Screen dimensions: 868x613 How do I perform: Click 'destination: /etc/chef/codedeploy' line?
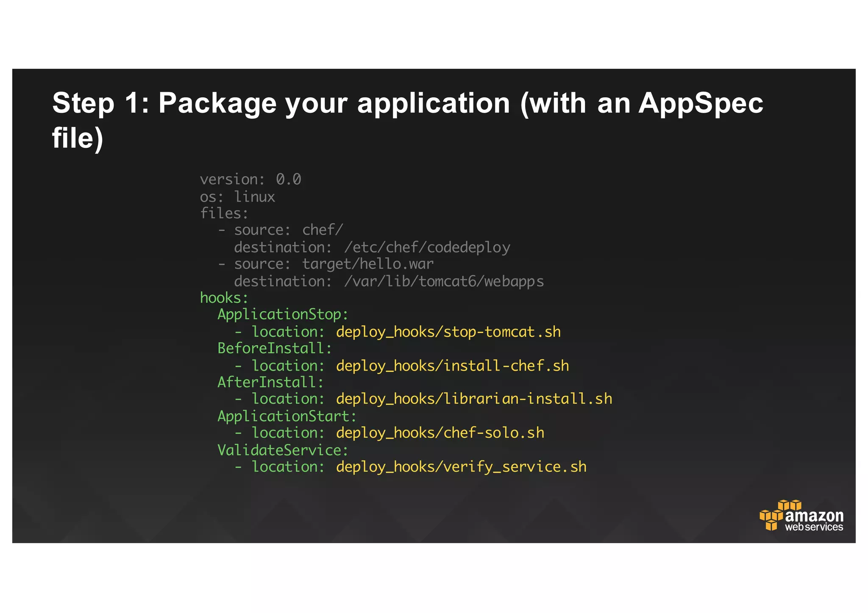coord(372,247)
